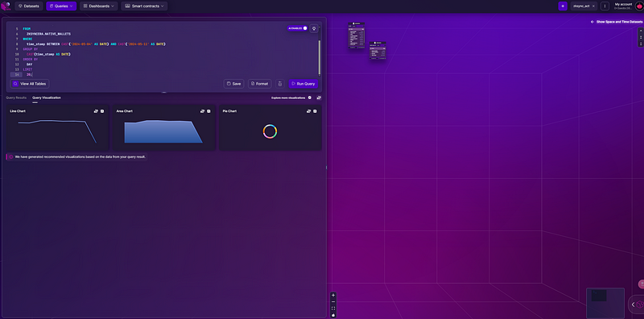644x319 pixels.
Task: Open the Line Chart thumbnail
Action: point(57,128)
